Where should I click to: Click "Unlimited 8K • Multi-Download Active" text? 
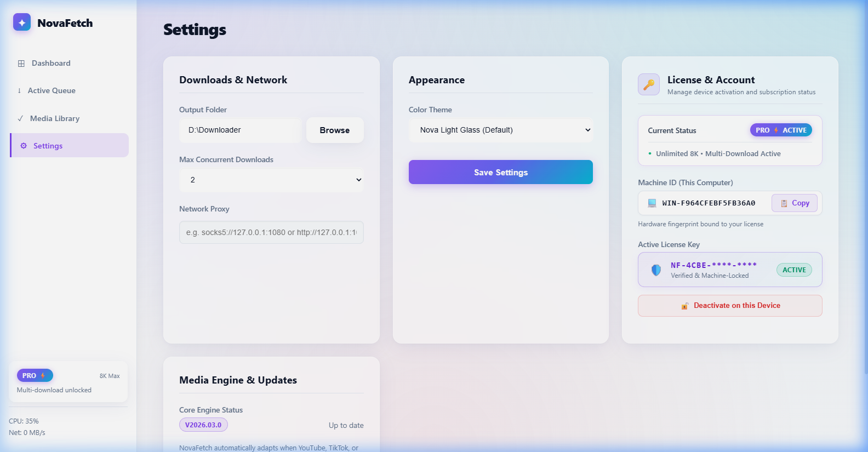[718, 154]
